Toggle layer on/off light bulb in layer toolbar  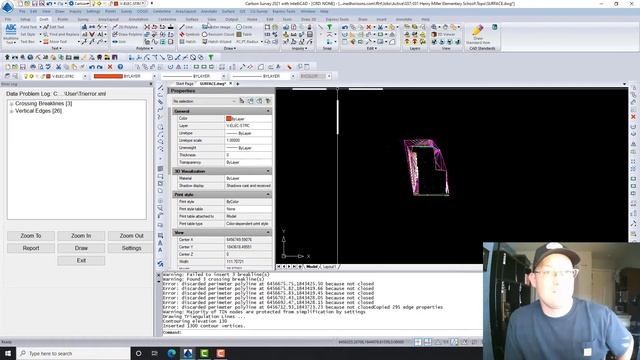pyautogui.click(x=26, y=76)
